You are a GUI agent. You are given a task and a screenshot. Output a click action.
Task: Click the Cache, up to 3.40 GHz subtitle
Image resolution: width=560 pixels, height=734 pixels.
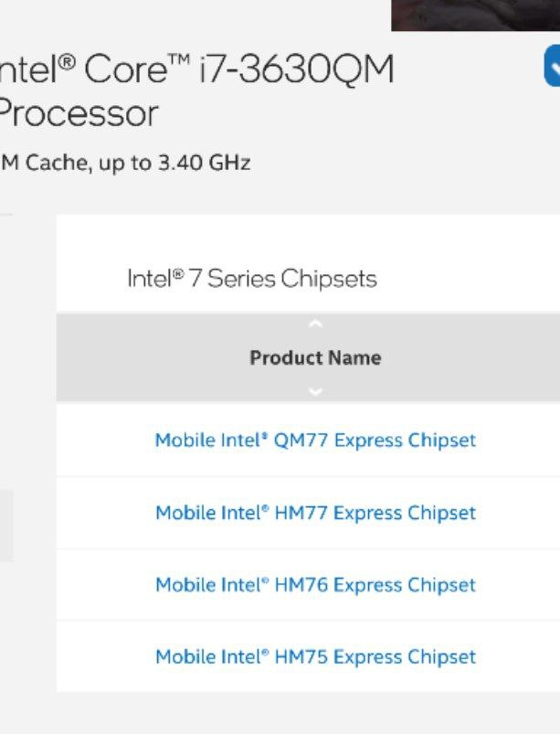(x=125, y=163)
